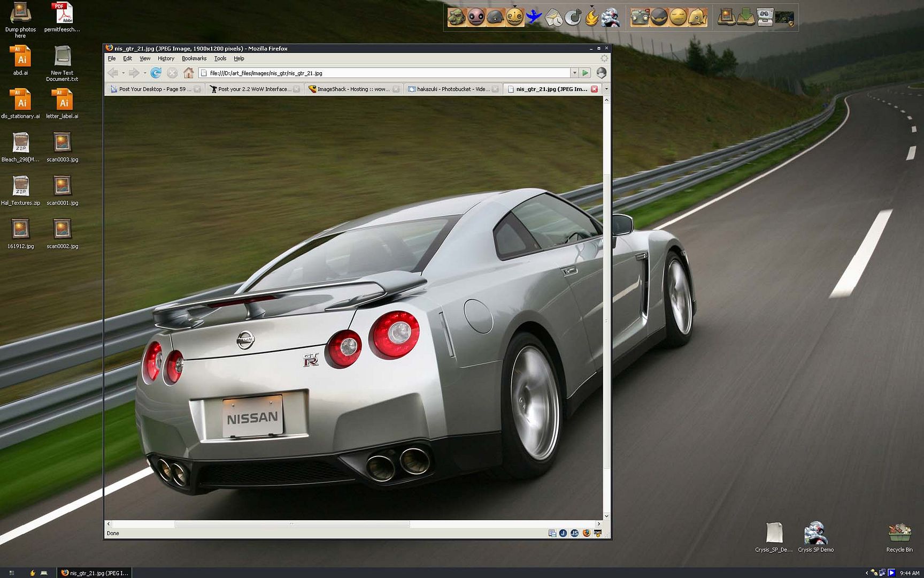Click the globe icon right of Go button
Screen dimensions: 924x578
(x=602, y=73)
